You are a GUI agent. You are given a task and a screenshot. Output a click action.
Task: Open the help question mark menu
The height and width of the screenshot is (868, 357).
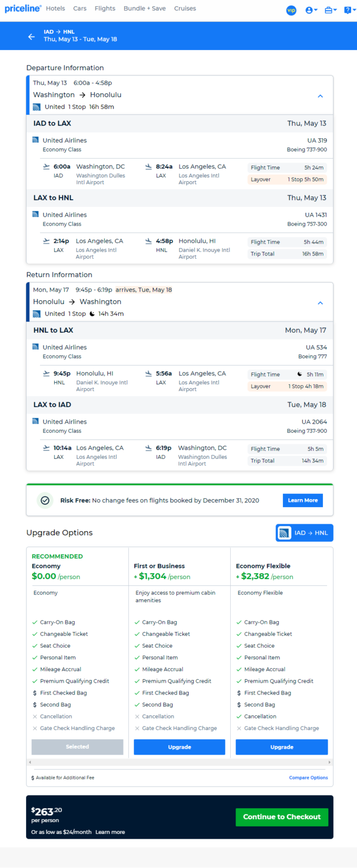[x=350, y=10]
